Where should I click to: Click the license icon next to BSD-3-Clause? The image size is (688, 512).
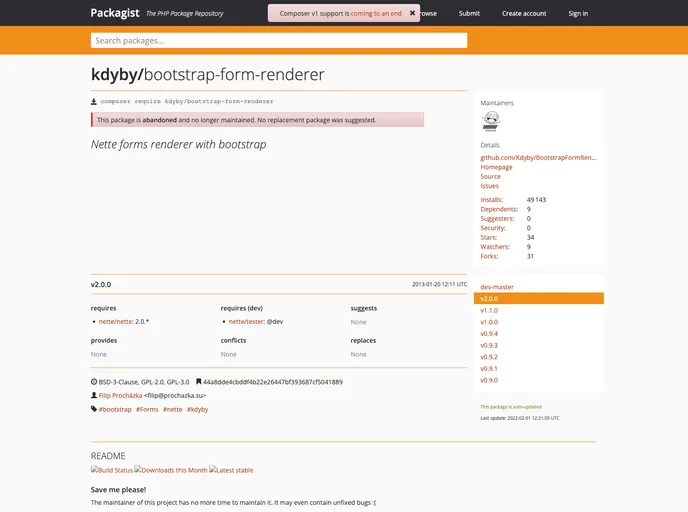[x=94, y=382]
